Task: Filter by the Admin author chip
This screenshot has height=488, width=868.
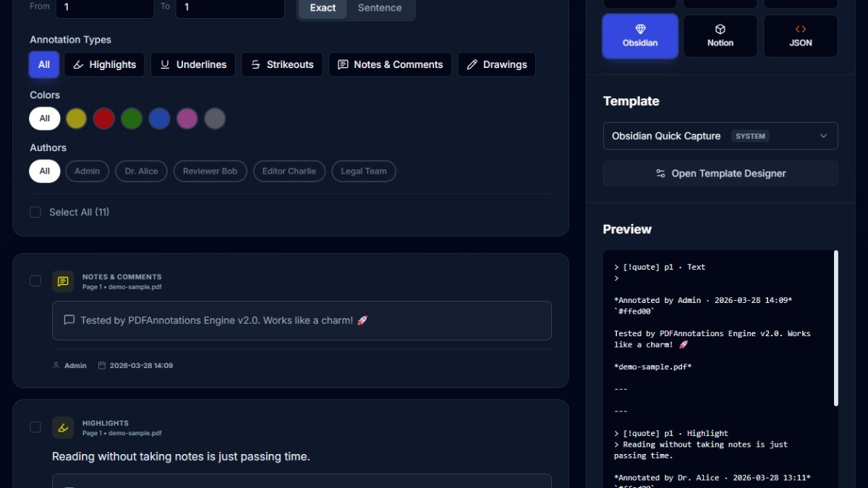Action: pos(88,171)
